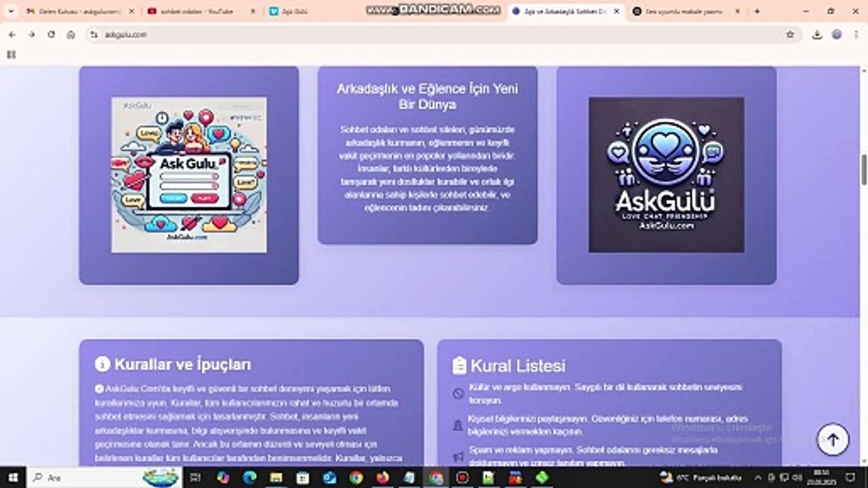Close the YouTube sohbet odaları tab
This screenshot has width=868, height=488.
252,12
